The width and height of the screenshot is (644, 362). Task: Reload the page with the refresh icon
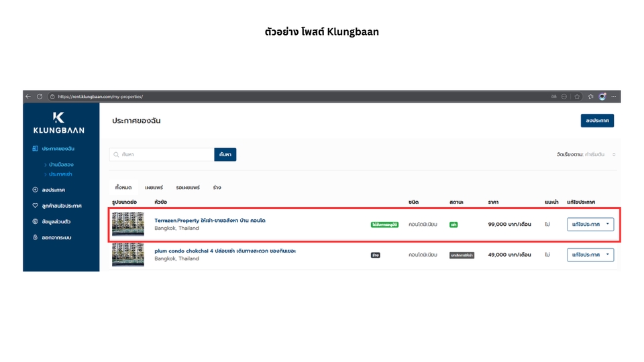[40, 97]
